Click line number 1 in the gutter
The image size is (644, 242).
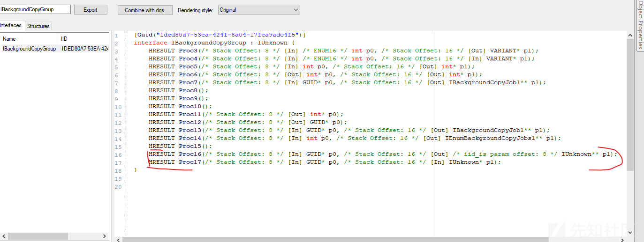click(x=116, y=36)
